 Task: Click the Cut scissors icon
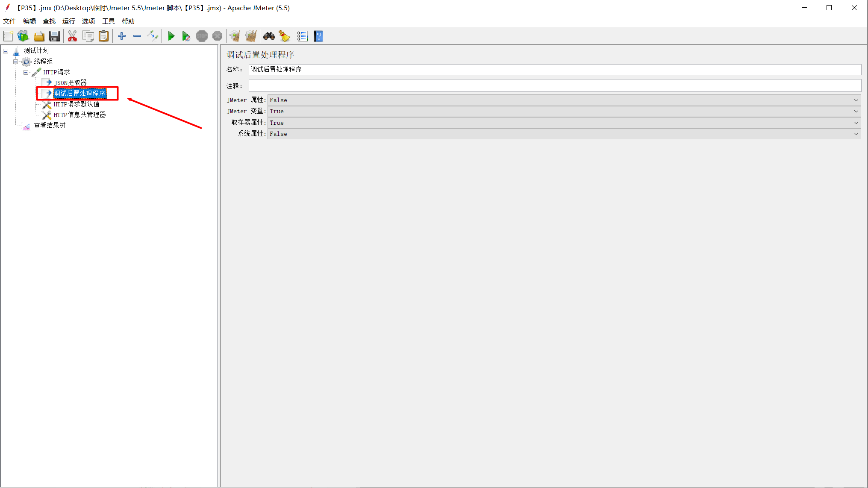tap(72, 36)
